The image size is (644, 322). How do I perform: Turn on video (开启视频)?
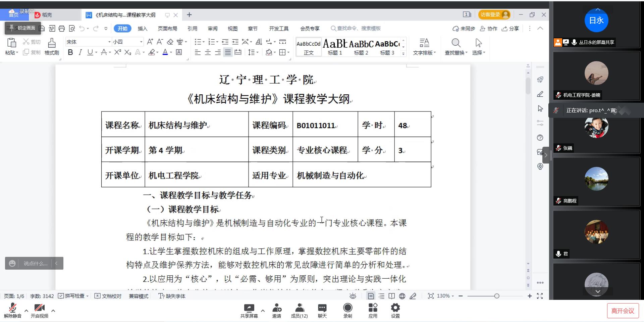[40, 311]
